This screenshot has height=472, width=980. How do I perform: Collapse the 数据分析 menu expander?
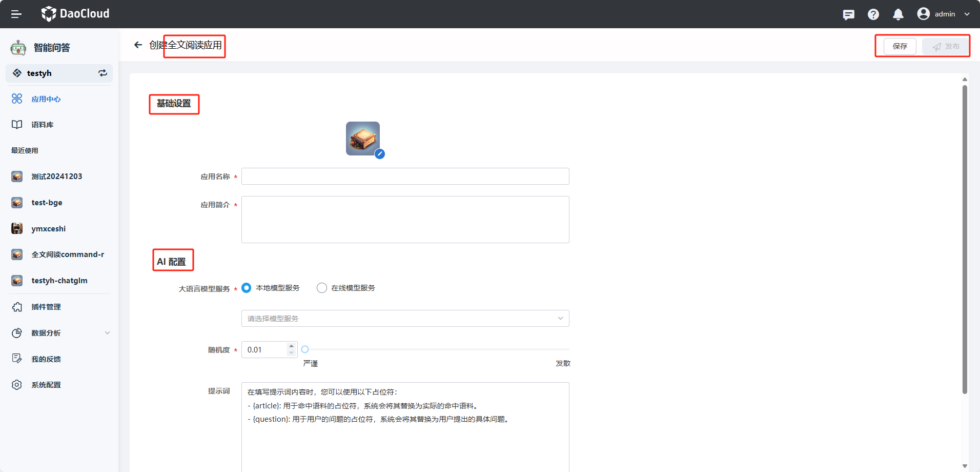pyautogui.click(x=108, y=333)
